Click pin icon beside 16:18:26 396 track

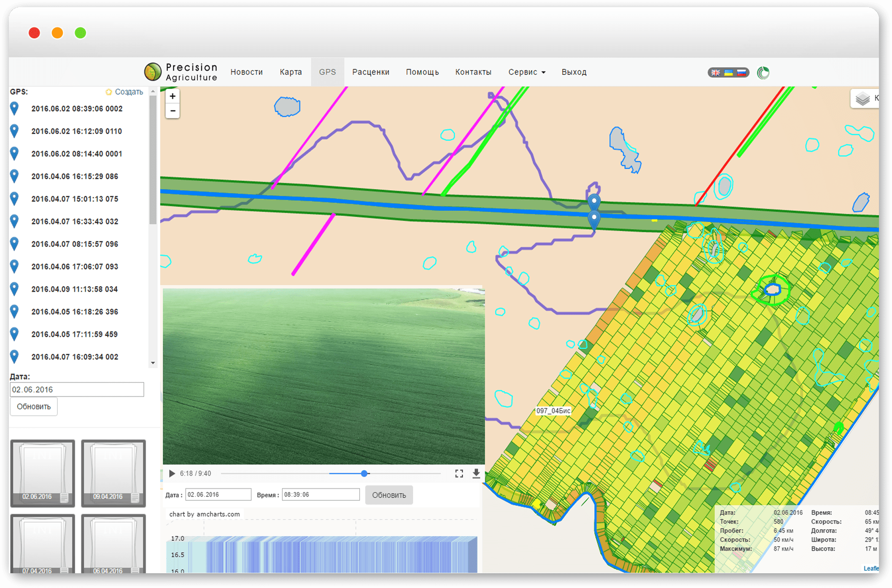15,312
